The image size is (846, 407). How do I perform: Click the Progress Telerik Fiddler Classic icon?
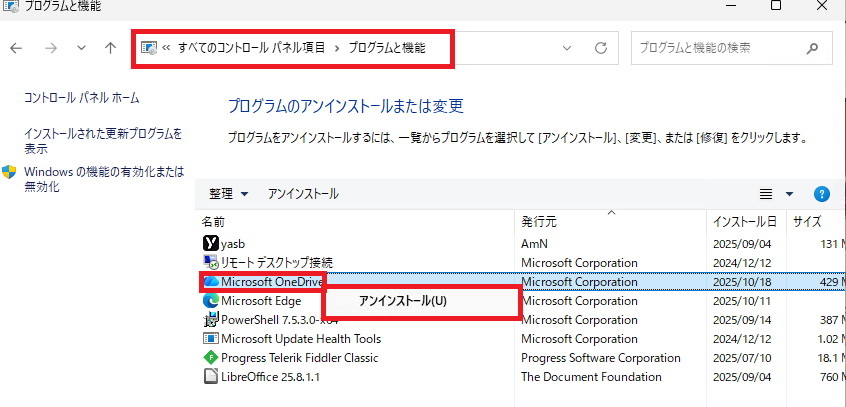pos(210,358)
